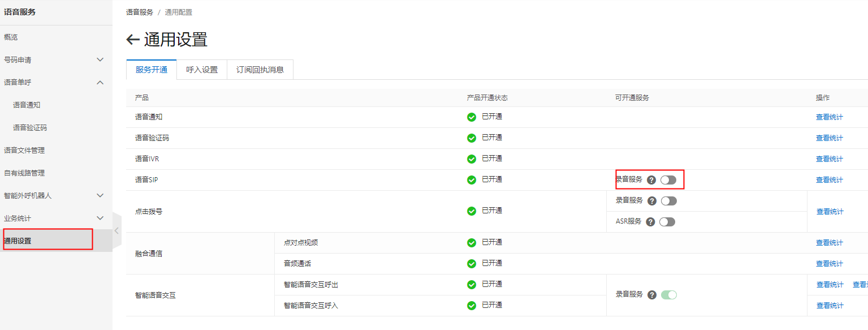Enable 录音服务 switch for 语音SIP

[668, 180]
